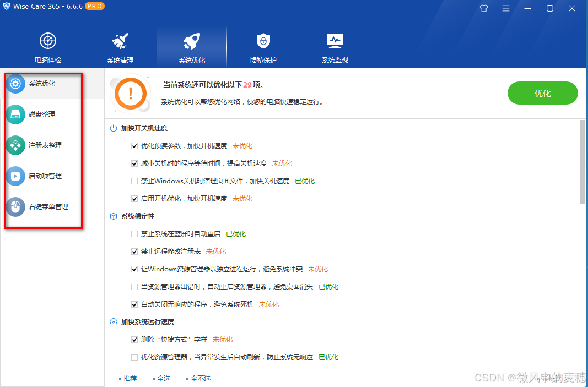The height and width of the screenshot is (387, 588).
Task: Click the 磁盘整理 disk sidebar icon
Action: [x=16, y=115]
